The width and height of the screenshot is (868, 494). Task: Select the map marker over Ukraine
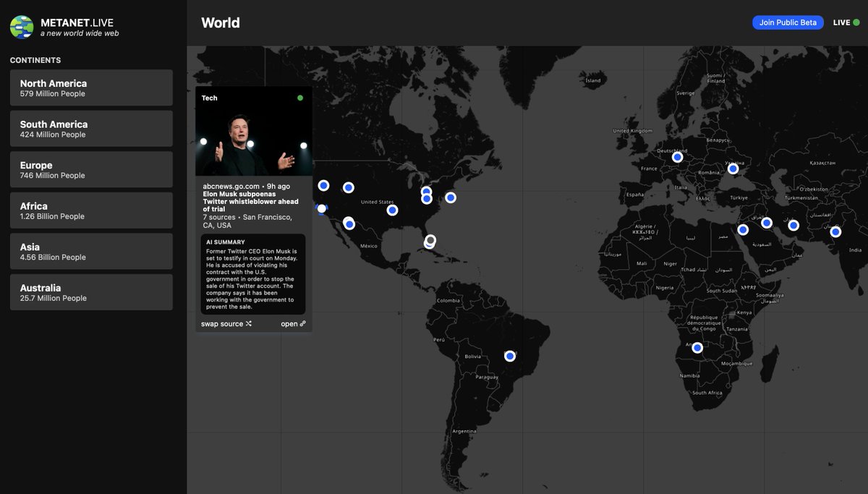733,169
